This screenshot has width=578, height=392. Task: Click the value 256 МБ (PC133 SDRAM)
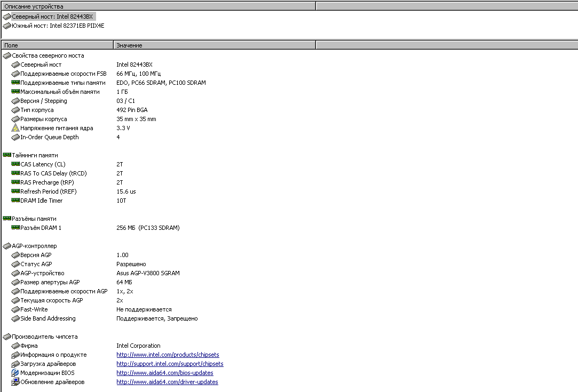coord(148,228)
